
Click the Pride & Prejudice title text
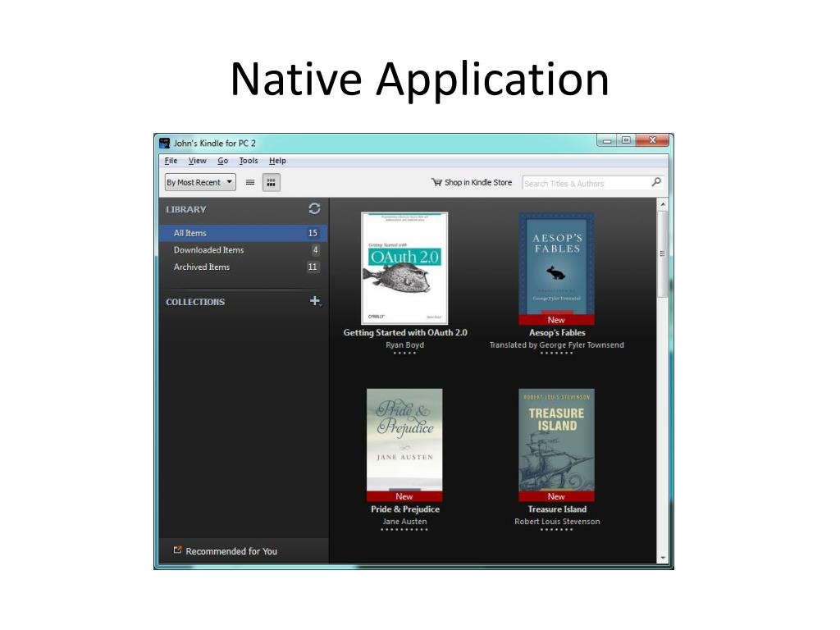(x=405, y=509)
